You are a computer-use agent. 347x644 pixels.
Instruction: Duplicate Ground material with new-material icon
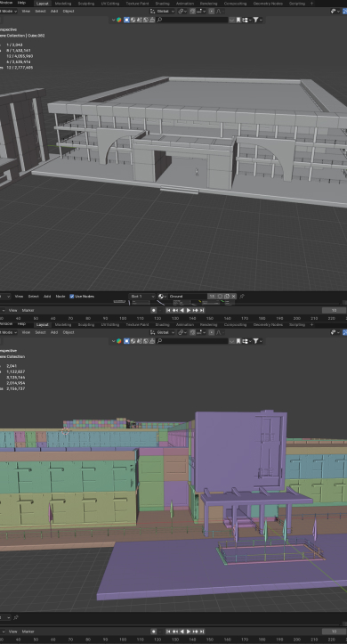(227, 296)
